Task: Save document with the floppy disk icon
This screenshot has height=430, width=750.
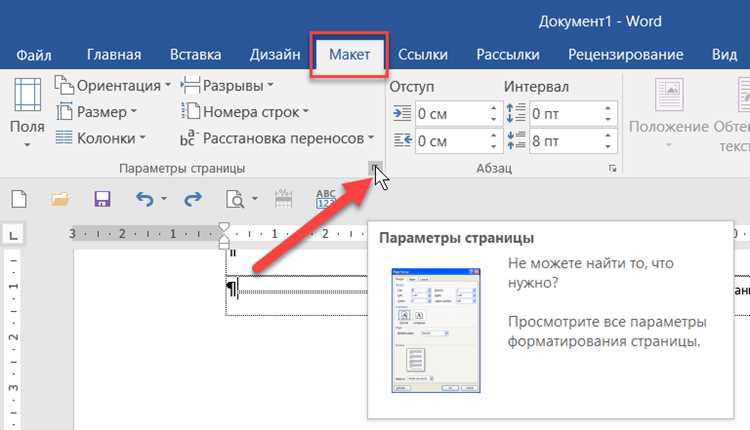Action: tap(102, 198)
